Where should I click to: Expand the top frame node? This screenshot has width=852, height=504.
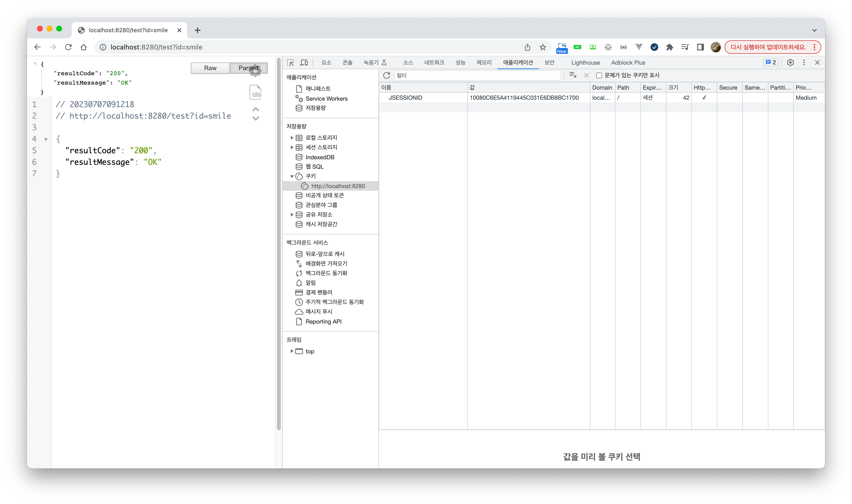[292, 351]
